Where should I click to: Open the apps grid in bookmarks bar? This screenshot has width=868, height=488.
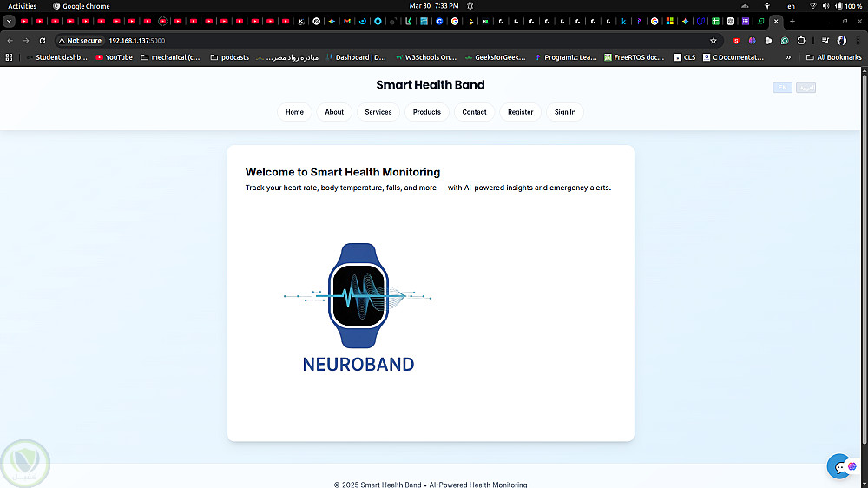point(9,57)
